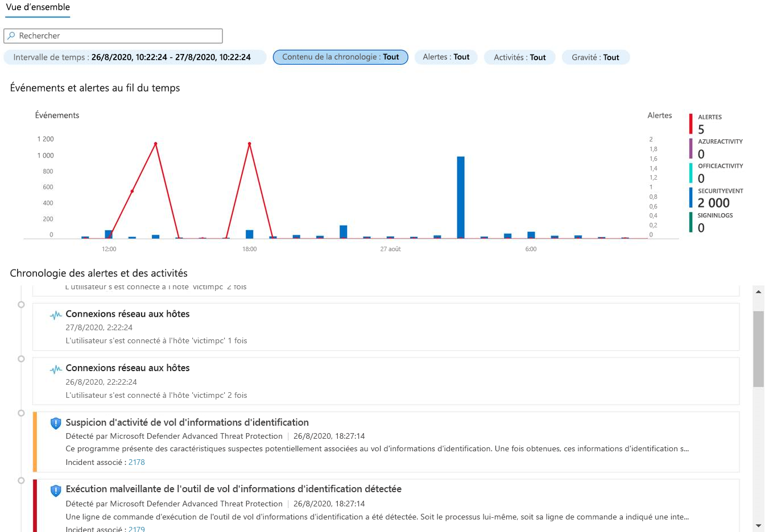Click timeline node beside Exécution malveillante alert
Screen dimensions: 769x532
point(21,481)
